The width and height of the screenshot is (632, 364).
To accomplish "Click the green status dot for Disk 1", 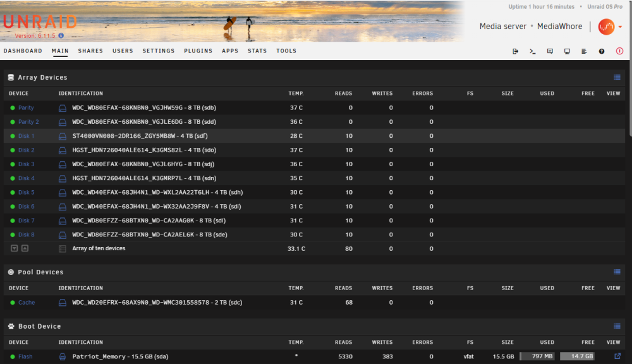I will point(13,136).
